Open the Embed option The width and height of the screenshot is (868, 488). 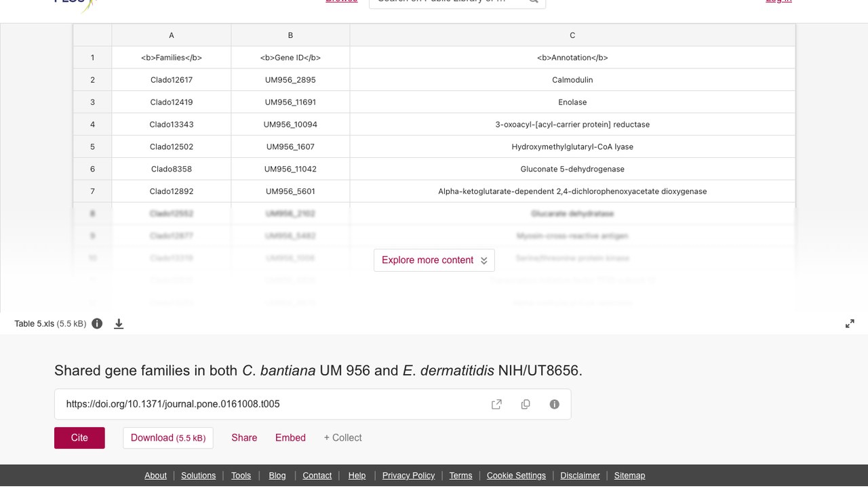tap(290, 438)
